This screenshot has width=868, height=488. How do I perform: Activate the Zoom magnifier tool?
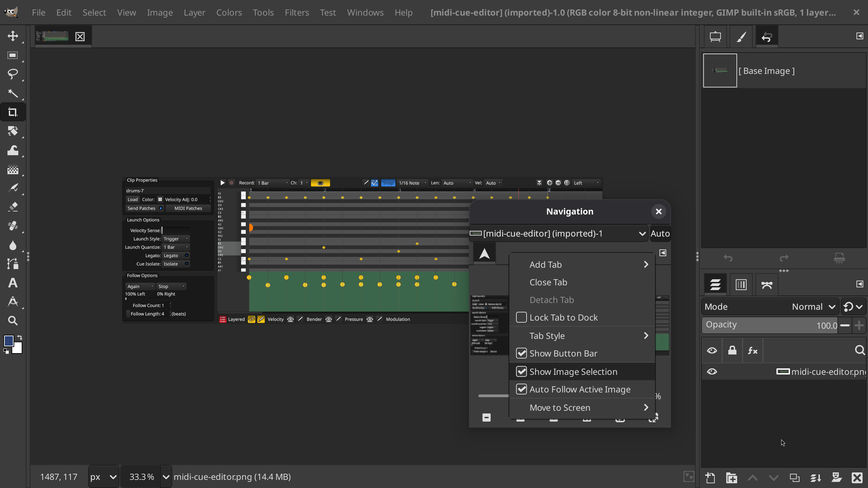click(13, 321)
